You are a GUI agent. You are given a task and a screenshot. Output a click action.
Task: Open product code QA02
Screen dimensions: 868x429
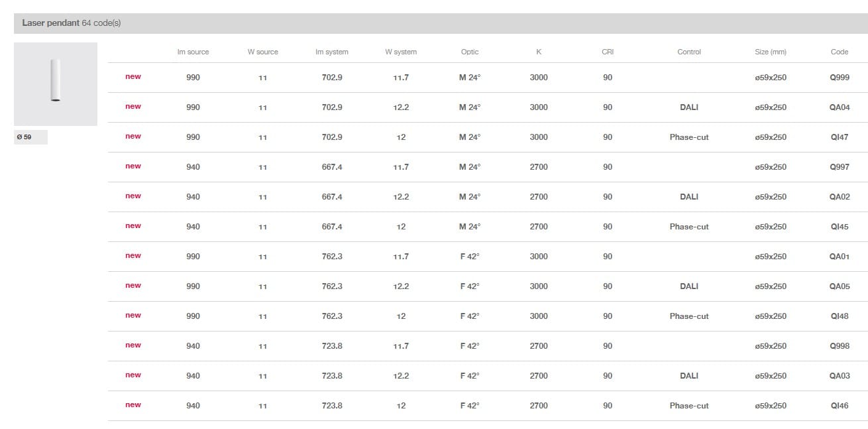tap(839, 197)
